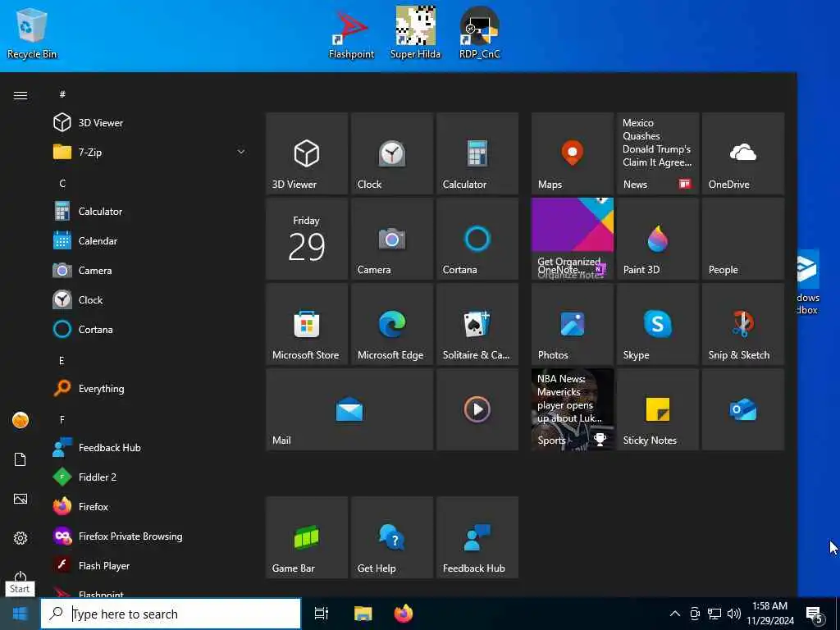Open the Photos tile
The height and width of the screenshot is (630, 840).
click(572, 324)
